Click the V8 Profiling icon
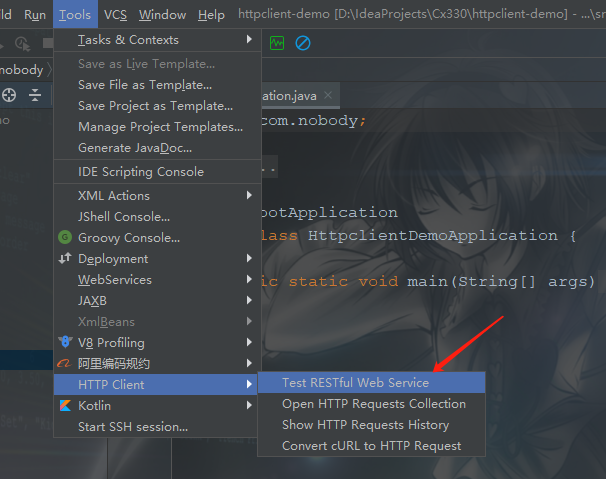606x479 pixels. pos(65,342)
